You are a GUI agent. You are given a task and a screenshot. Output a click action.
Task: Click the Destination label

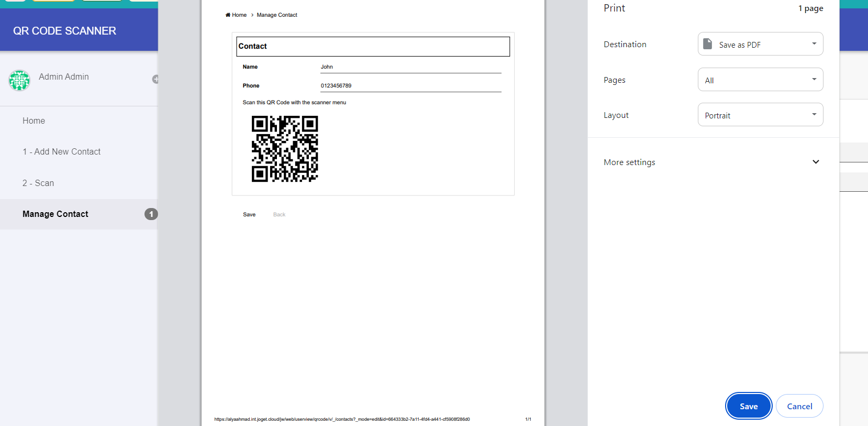(625, 45)
